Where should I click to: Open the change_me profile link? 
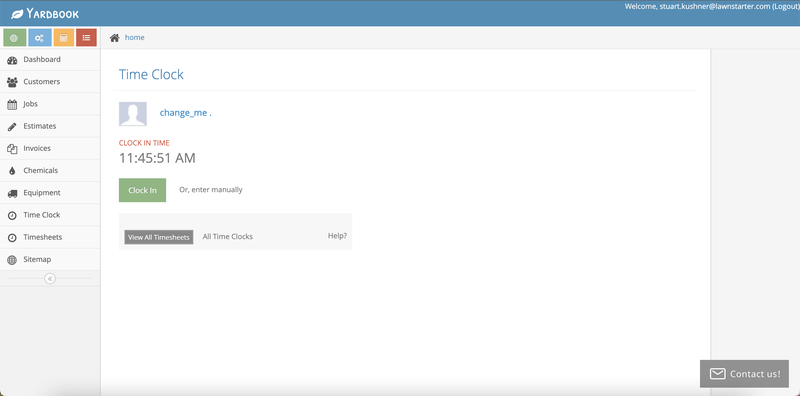click(185, 113)
